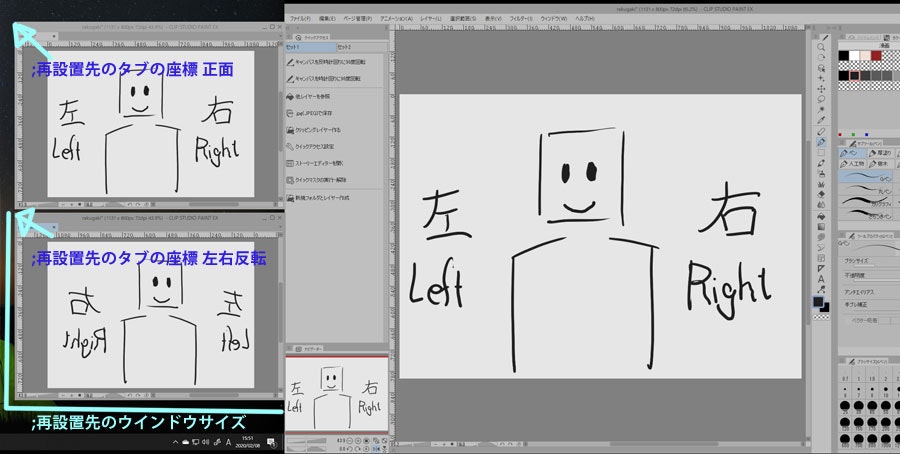Open the 選択範囲(S) menu

point(463,18)
